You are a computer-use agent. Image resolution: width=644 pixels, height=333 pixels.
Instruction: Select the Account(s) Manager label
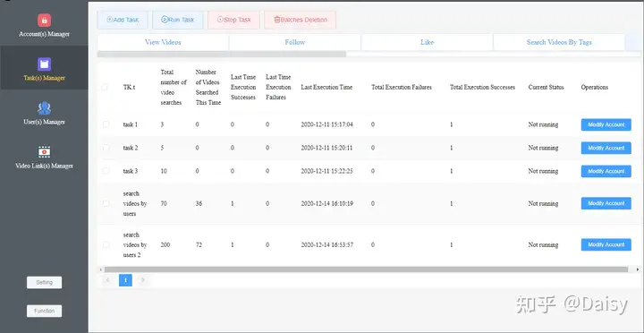pyautogui.click(x=45, y=34)
